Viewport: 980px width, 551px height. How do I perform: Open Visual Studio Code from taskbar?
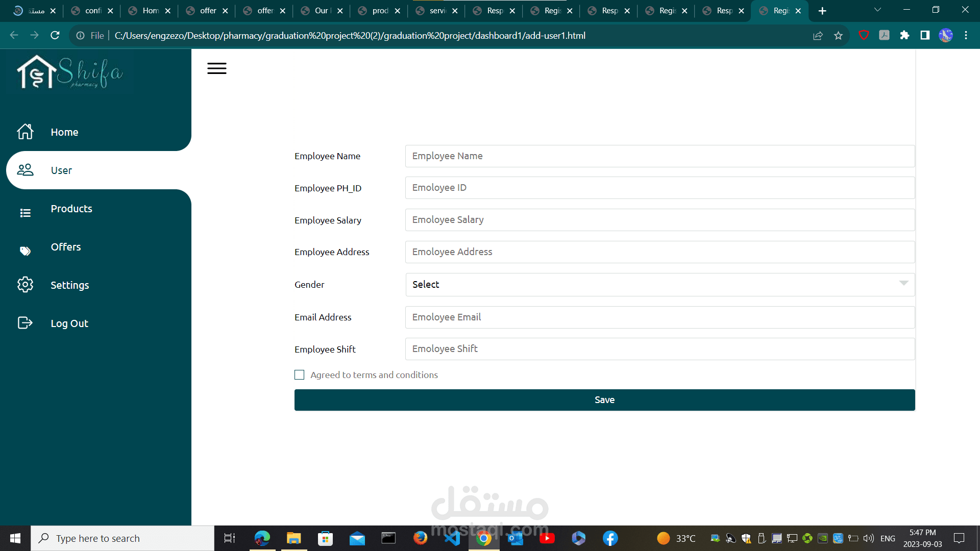click(x=452, y=538)
